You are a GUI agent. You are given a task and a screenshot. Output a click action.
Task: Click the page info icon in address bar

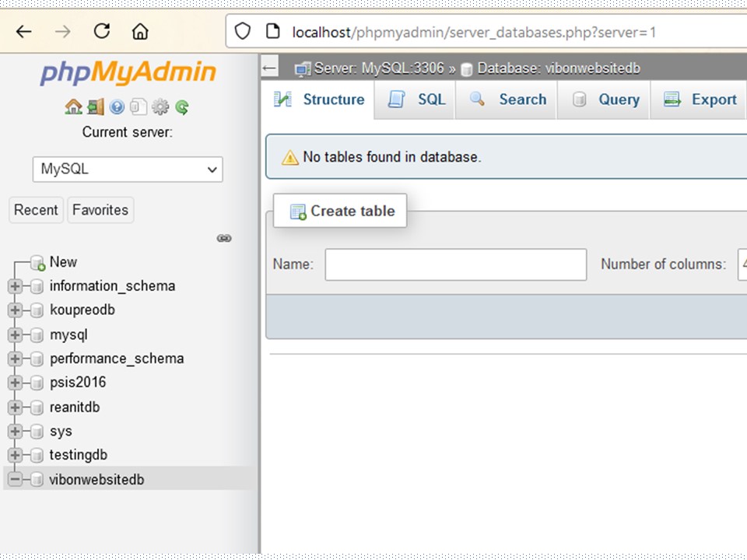tap(272, 31)
